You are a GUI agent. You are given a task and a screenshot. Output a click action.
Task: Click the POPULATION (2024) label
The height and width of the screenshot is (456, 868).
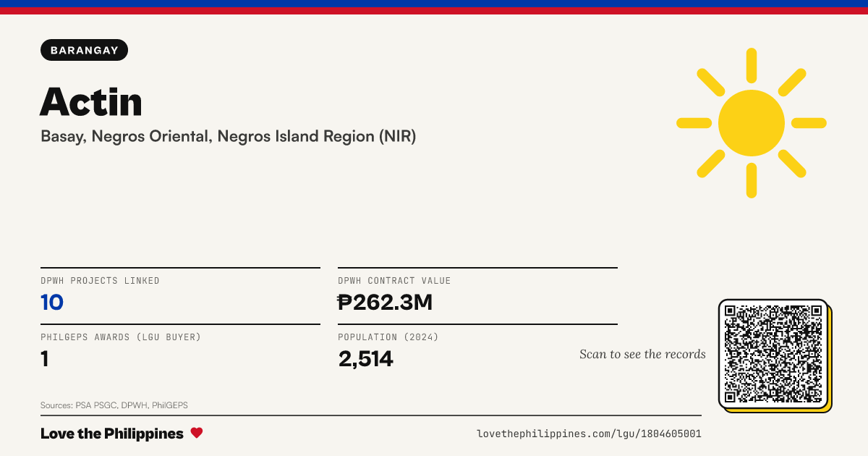pyautogui.click(x=388, y=337)
